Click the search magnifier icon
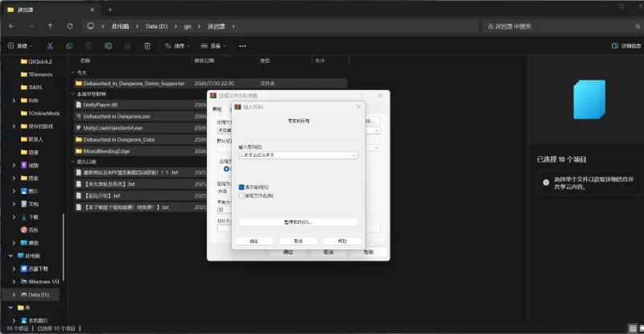This screenshot has height=334, width=644. point(638,27)
